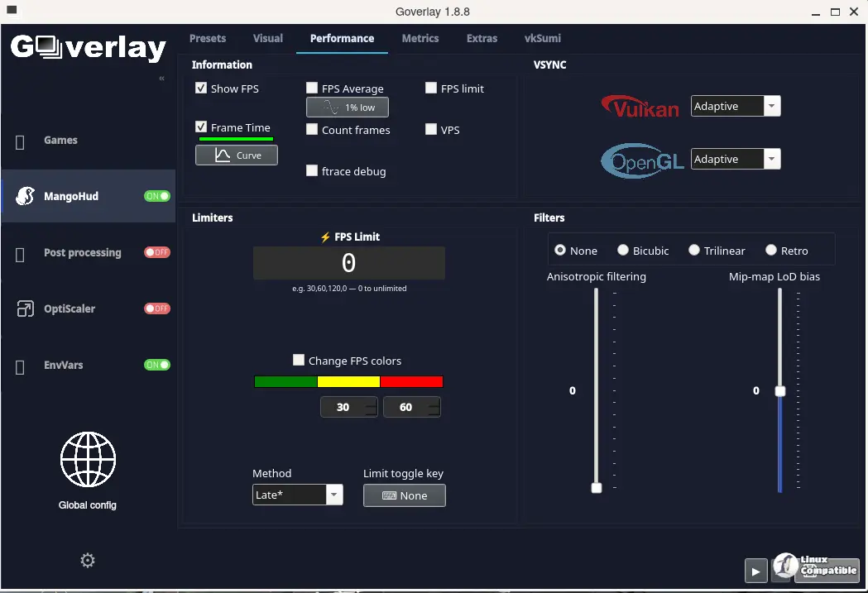Click the 1% low button

click(x=347, y=108)
